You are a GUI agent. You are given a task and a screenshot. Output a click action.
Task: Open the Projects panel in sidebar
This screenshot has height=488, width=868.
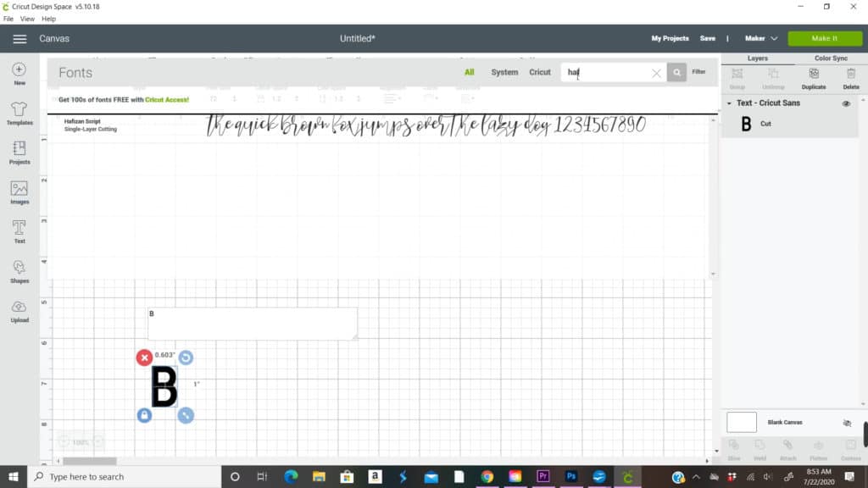19,152
